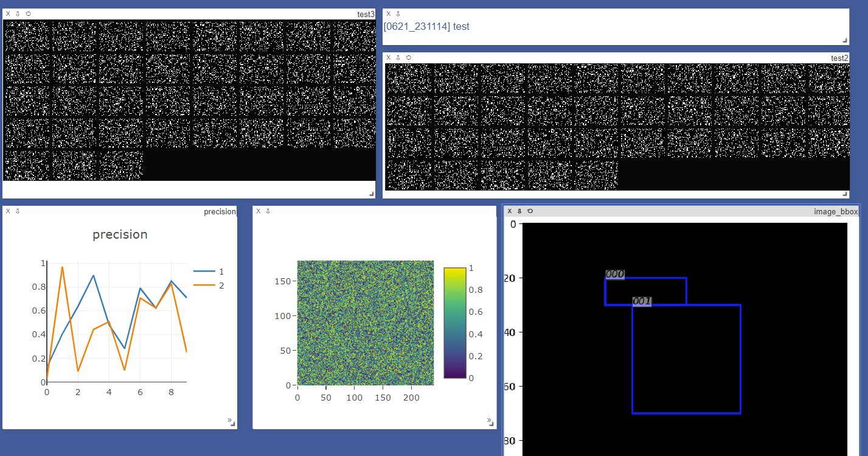868x456 pixels.
Task: Select bounding box label 000
Action: 615,274
